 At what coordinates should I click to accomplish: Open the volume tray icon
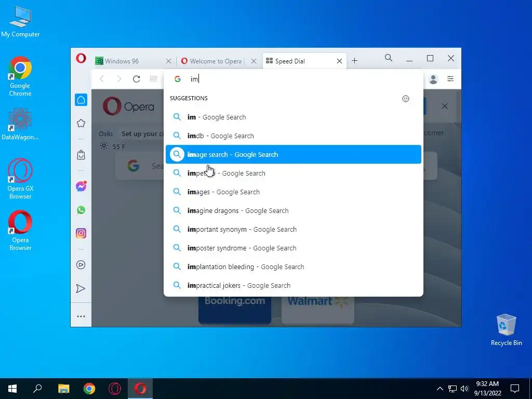pyautogui.click(x=464, y=389)
